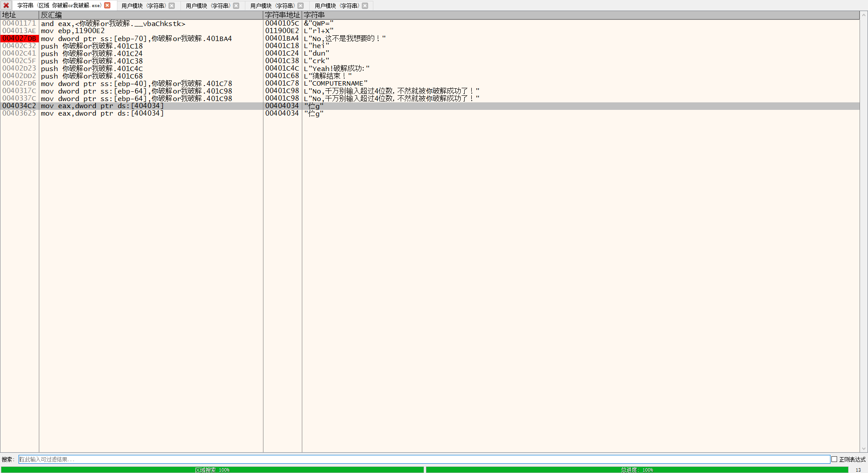Focus the 搜索 filter input field
This screenshot has height=473, width=868.
424,459
